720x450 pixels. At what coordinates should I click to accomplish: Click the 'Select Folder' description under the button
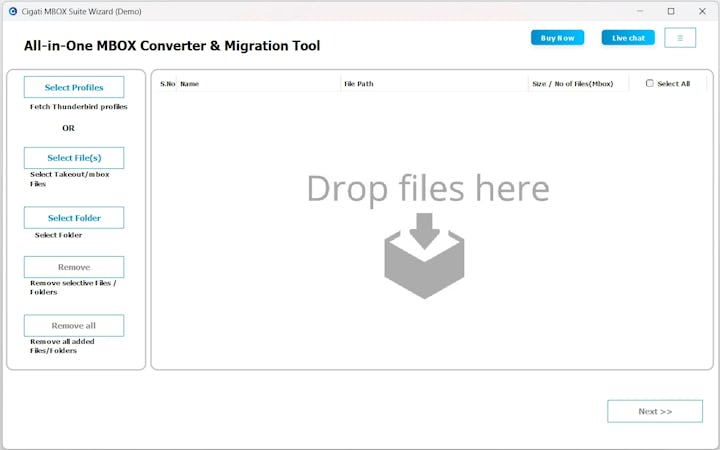click(58, 235)
